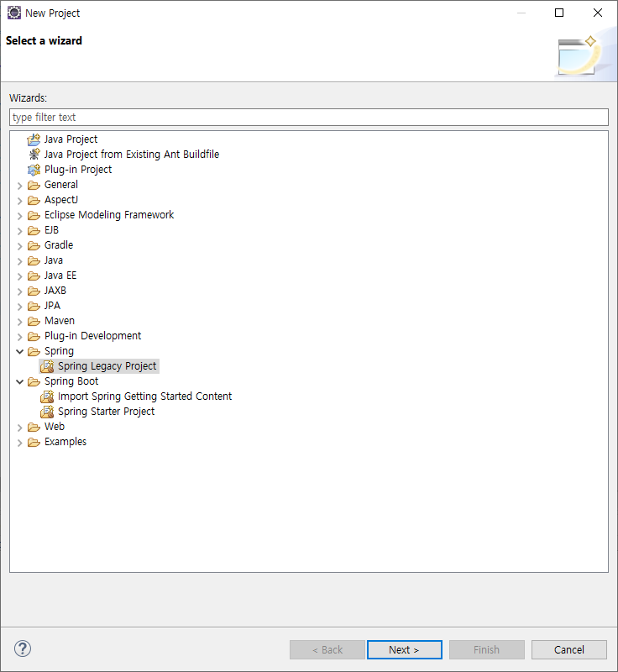Expand the Web category

click(x=19, y=428)
